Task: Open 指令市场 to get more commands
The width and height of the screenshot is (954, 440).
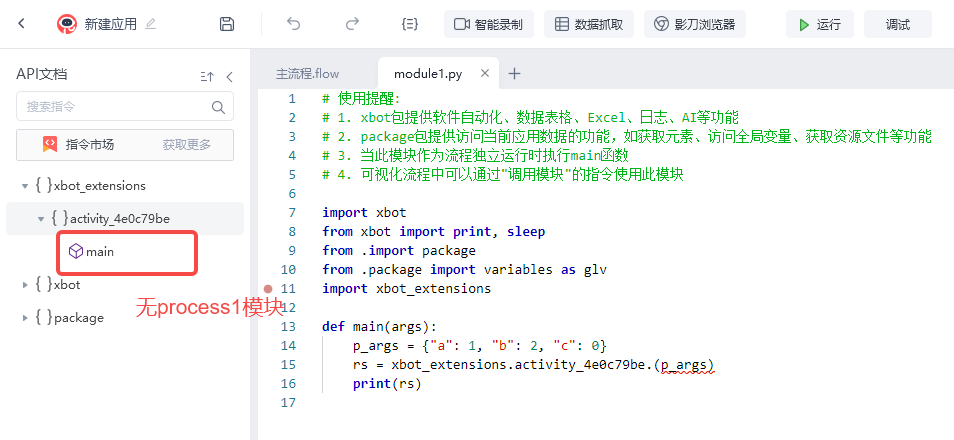Action: tap(125, 145)
